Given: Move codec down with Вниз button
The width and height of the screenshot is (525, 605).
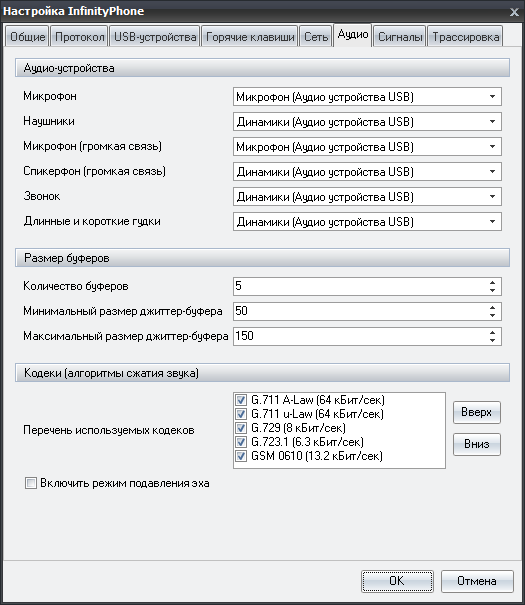Looking at the screenshot, I should point(477,444).
